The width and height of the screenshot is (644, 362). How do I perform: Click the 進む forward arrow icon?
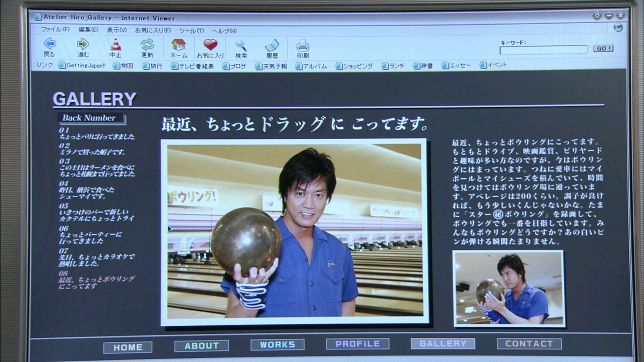83,44
